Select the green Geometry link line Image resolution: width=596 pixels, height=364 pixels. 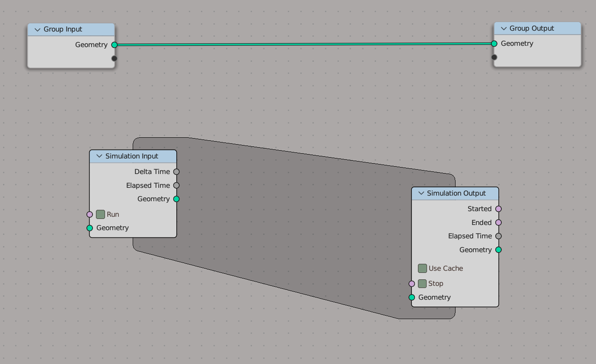point(304,44)
